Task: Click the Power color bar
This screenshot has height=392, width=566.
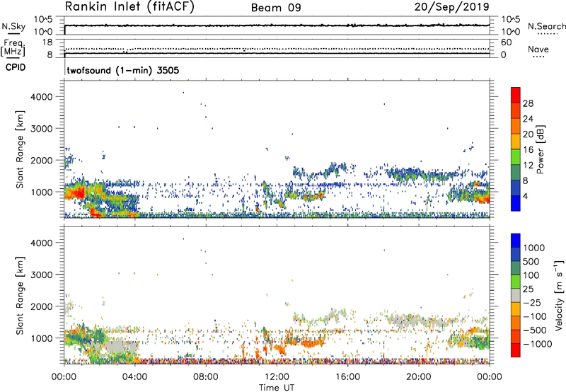Action: pyautogui.click(x=516, y=149)
